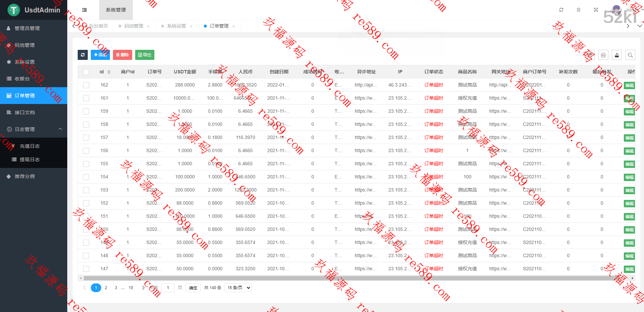Click the export-to-file icon beside print
The height and width of the screenshot is (312, 644).
point(617,55)
